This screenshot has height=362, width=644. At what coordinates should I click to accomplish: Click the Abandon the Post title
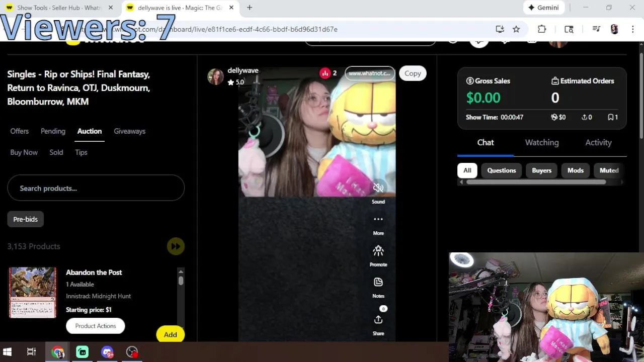click(x=94, y=273)
